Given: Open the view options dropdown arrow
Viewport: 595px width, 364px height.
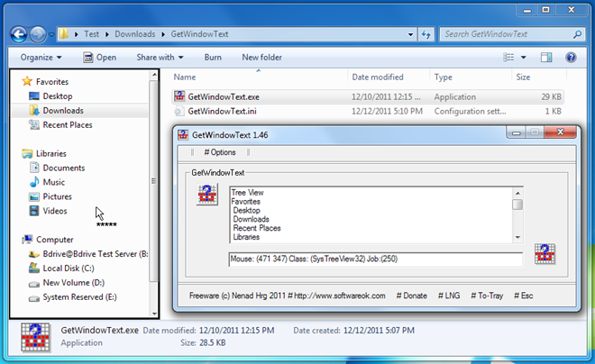Looking at the screenshot, I should click(524, 58).
